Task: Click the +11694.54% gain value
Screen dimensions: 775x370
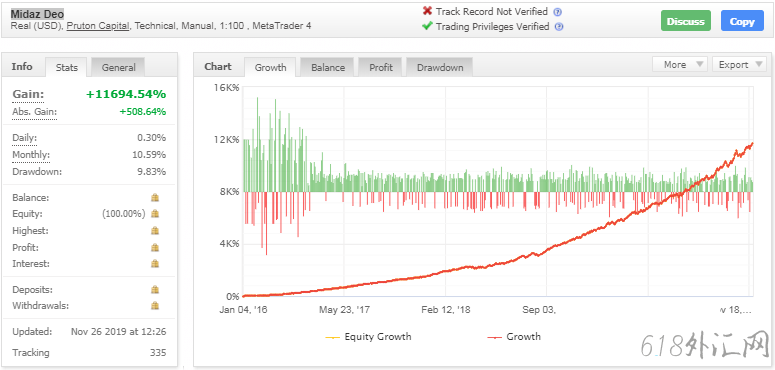Action: (x=126, y=94)
